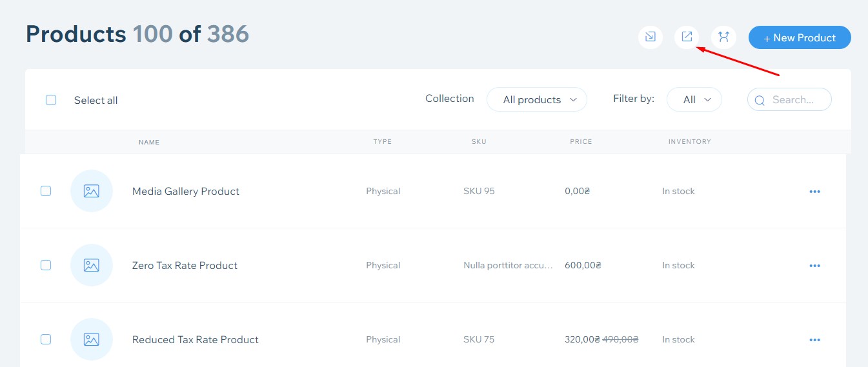
Task: Click the struck-through 490,00₴ price
Action: (x=620, y=339)
